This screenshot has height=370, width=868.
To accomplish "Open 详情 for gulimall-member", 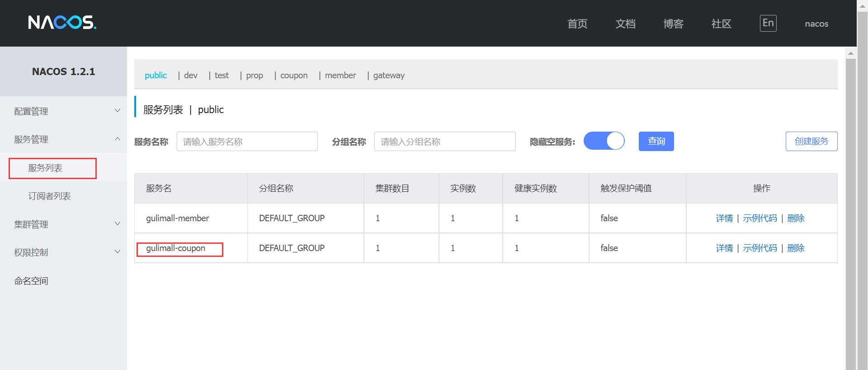I will [x=724, y=218].
